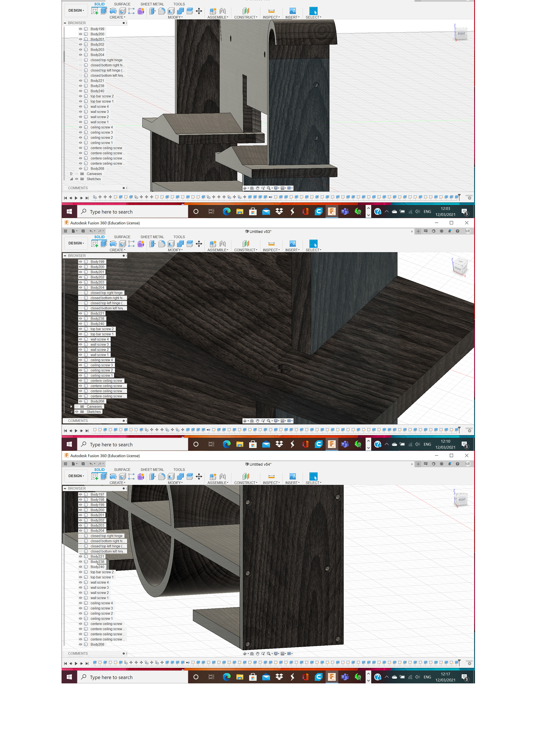The width and height of the screenshot is (534, 756).
Task: Toggle Body204 visibility in top Fusion window
Action: point(80,55)
